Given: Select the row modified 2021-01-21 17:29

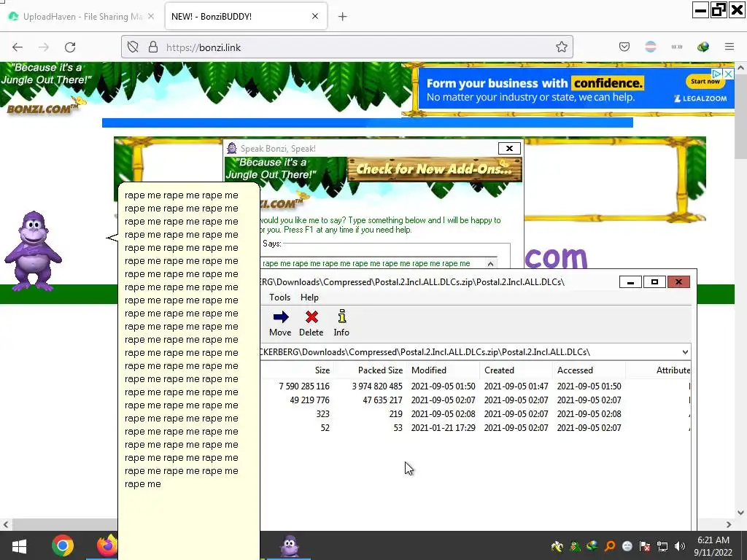Looking at the screenshot, I should (x=476, y=427).
